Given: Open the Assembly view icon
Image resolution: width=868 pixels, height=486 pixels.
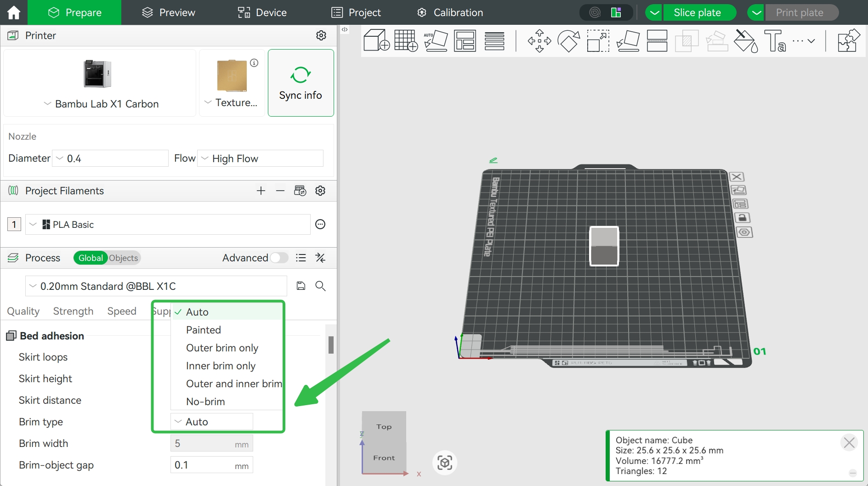Looking at the screenshot, I should pyautogui.click(x=848, y=40).
